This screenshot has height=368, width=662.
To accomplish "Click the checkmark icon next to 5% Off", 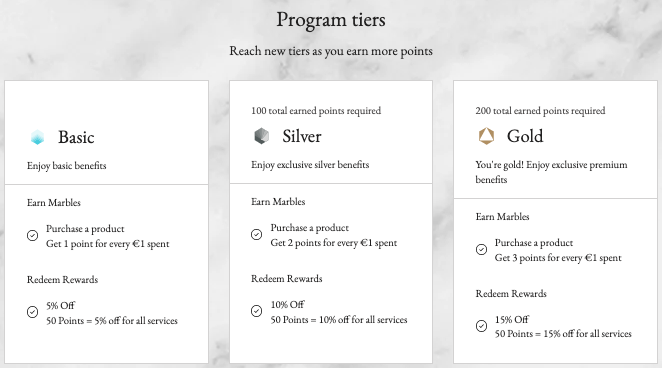I will point(33,312).
